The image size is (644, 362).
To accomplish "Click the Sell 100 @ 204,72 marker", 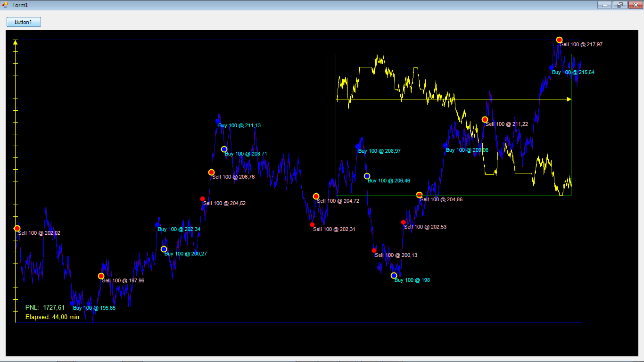I will click(316, 197).
